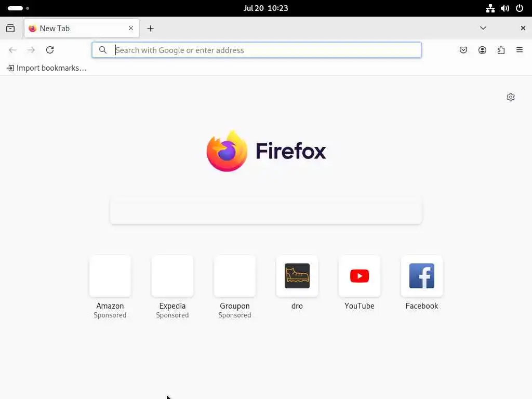Focus the Search with Google address field
This screenshot has height=399, width=532.
pos(257,50)
